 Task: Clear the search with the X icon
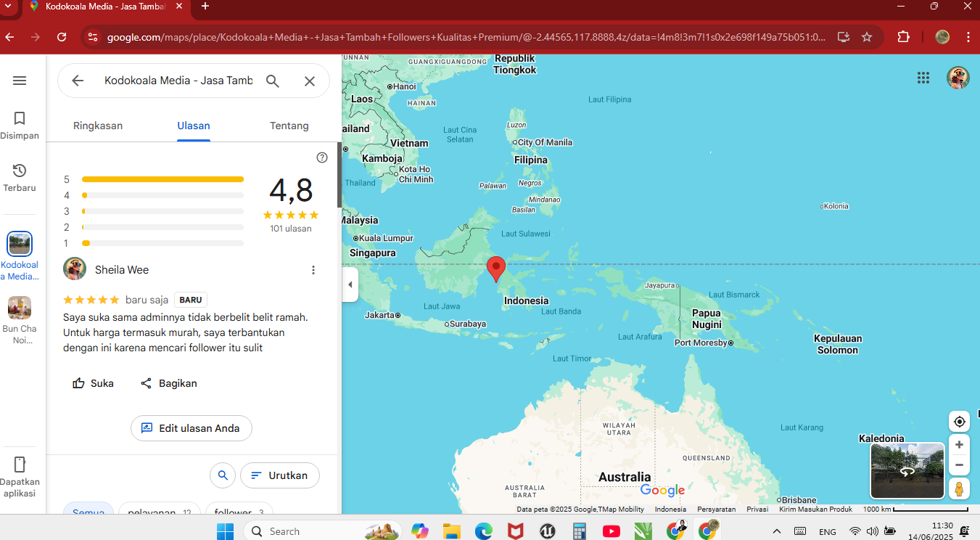click(310, 81)
